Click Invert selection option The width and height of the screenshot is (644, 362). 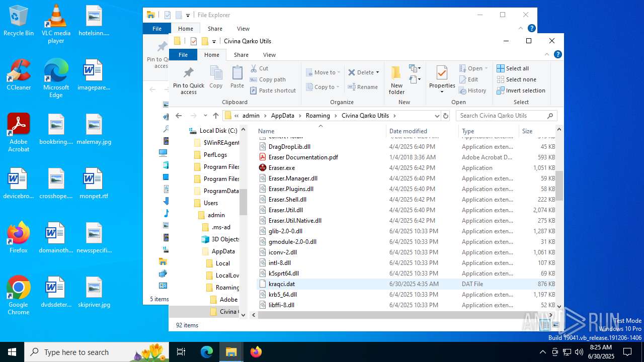click(x=521, y=90)
